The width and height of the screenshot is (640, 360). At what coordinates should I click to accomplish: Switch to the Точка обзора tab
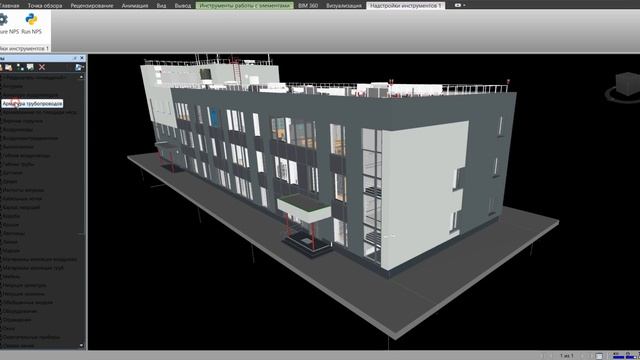45,6
